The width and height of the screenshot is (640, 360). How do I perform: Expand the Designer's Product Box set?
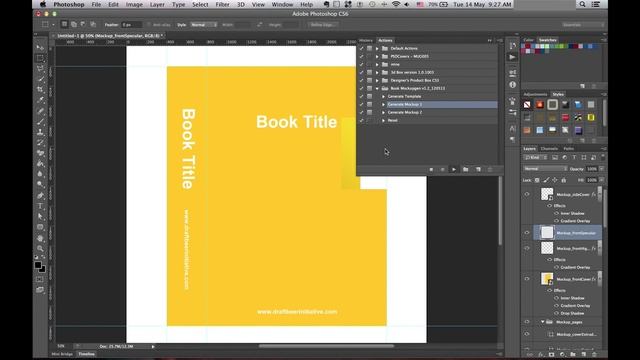[x=377, y=80]
